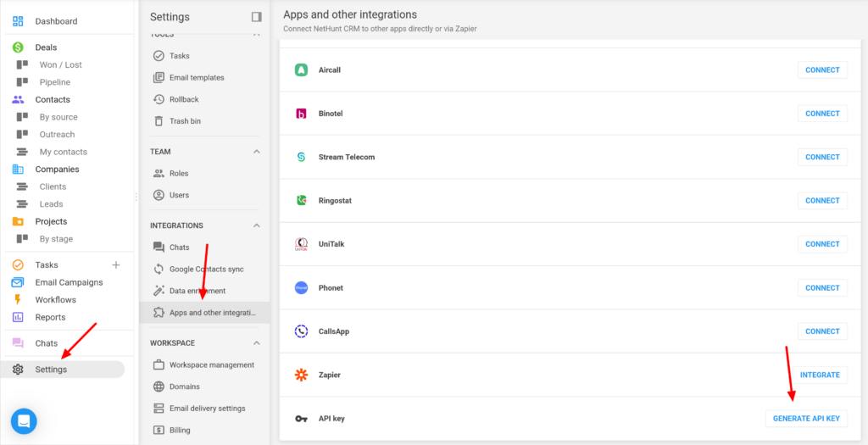868x445 pixels.
Task: Click the Email Campaigns envelope icon
Action: (18, 282)
